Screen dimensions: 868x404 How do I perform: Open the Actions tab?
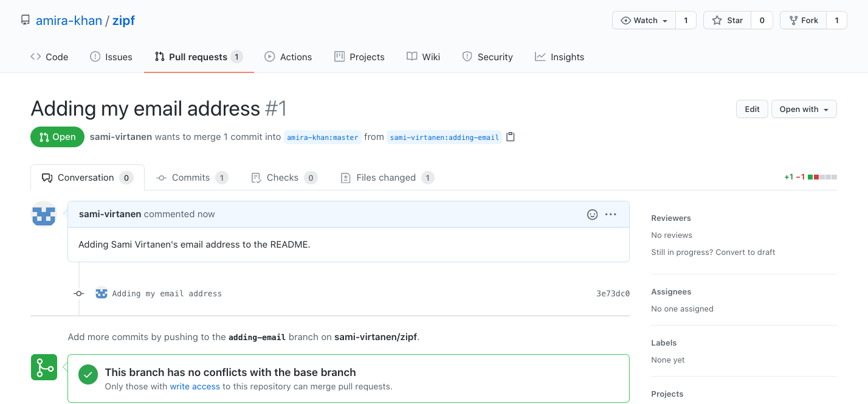(288, 57)
